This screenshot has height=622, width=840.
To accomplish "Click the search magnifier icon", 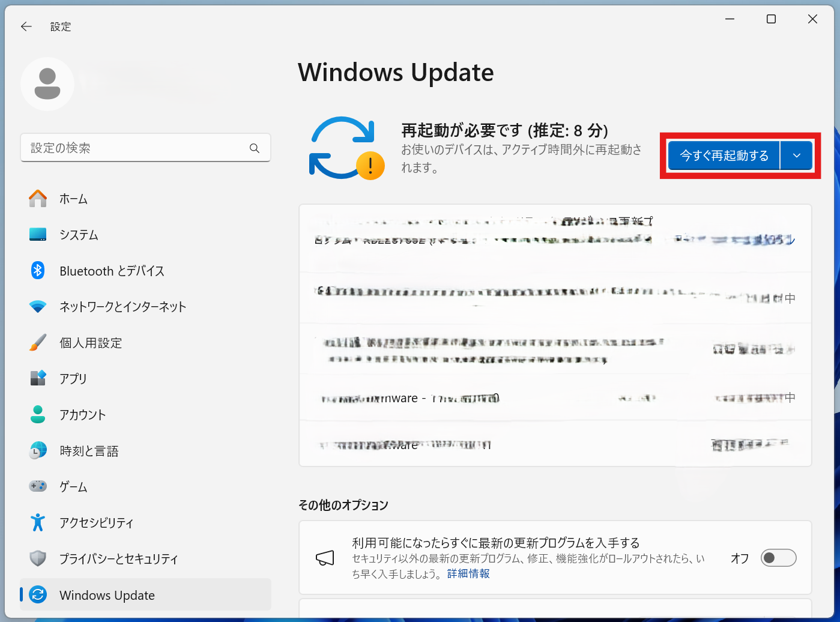I will pos(255,148).
